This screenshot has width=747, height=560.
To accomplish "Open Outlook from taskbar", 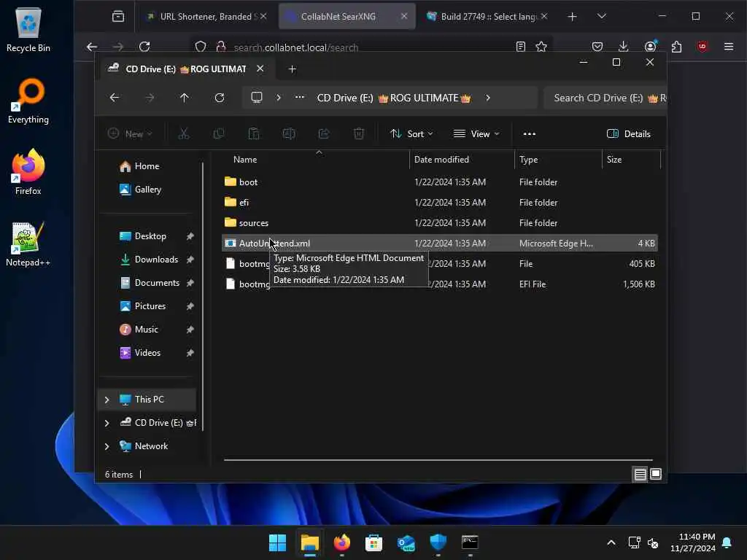I will pos(406,542).
